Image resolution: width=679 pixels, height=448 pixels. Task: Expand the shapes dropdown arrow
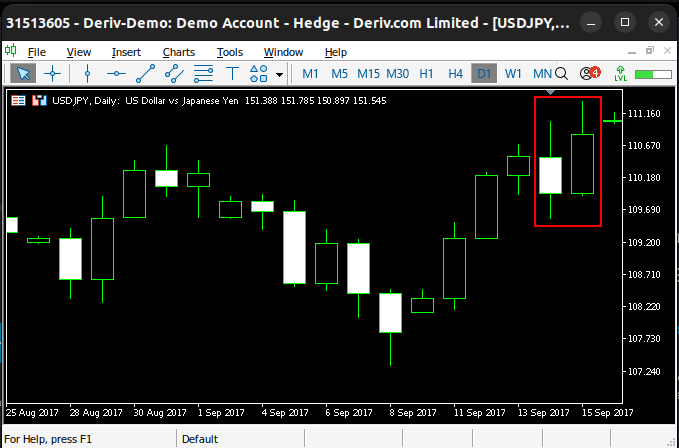[x=279, y=74]
